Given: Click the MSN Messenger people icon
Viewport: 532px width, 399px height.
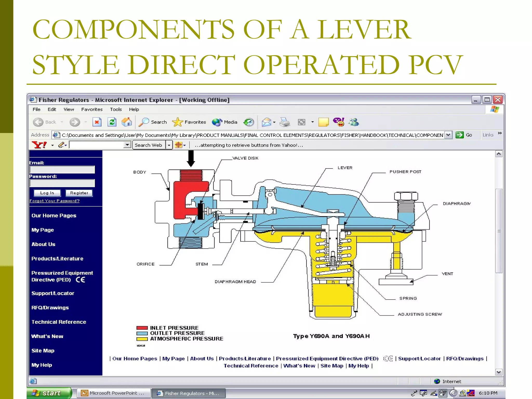Looking at the screenshot, I should [x=354, y=122].
